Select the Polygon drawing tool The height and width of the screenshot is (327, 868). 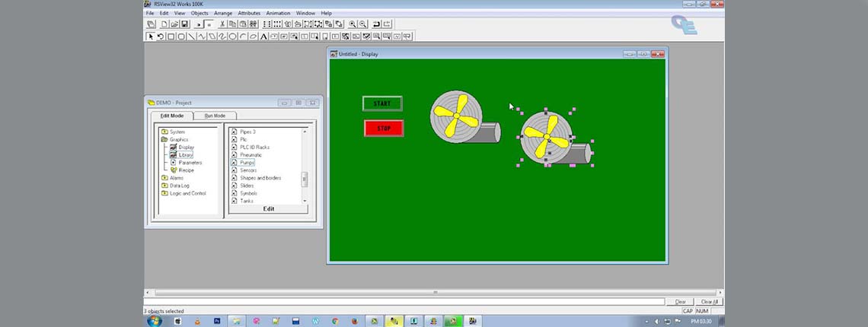pos(212,37)
